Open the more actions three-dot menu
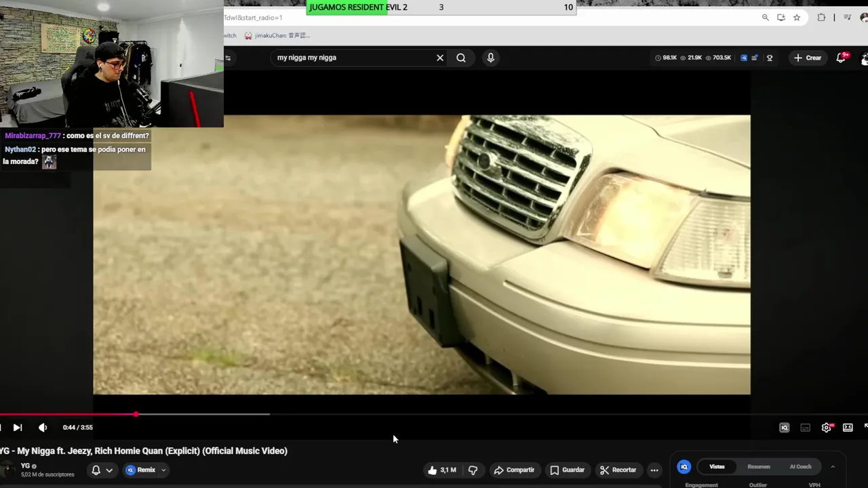The height and width of the screenshot is (488, 868). (654, 470)
